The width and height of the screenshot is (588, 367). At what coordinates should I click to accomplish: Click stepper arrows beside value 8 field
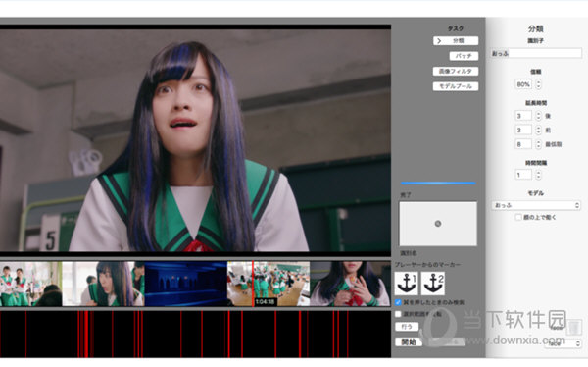click(538, 144)
